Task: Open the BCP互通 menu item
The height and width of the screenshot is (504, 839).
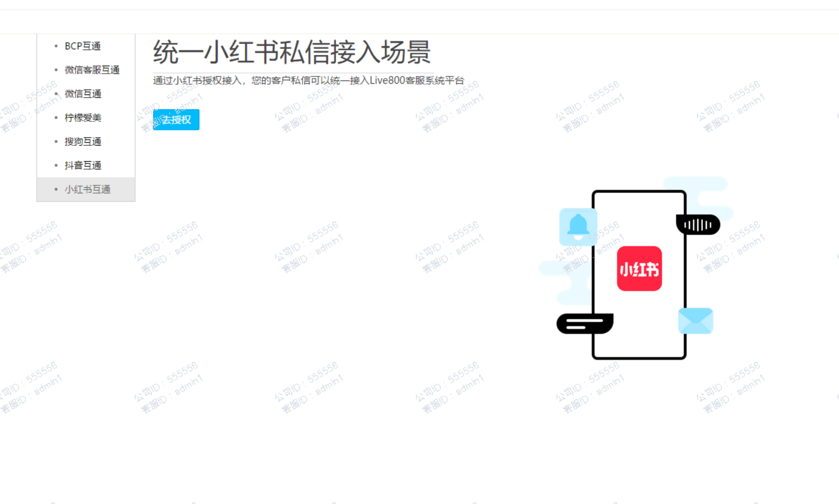Action: [83, 46]
